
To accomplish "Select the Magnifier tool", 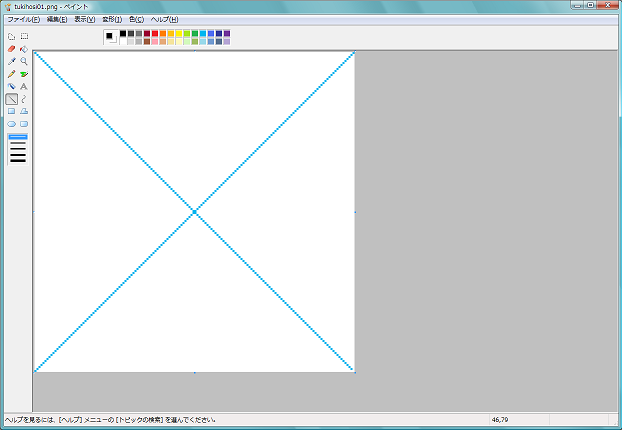I will [x=24, y=61].
